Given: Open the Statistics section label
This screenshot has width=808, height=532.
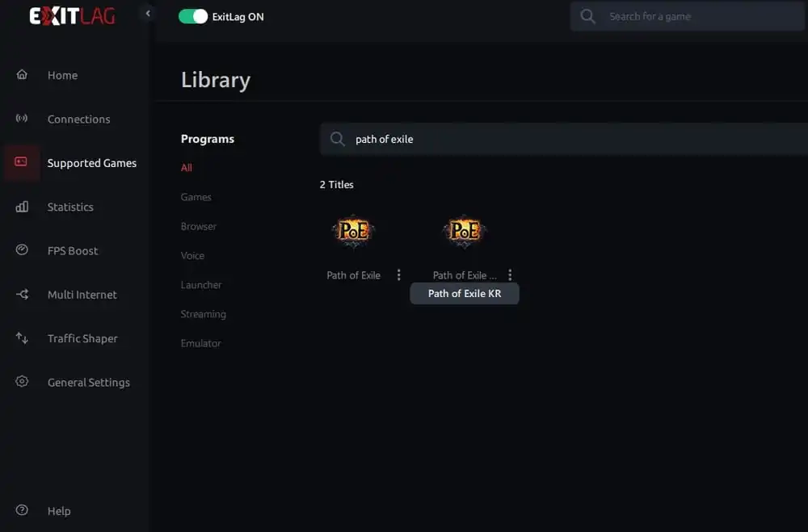Looking at the screenshot, I should (x=70, y=207).
